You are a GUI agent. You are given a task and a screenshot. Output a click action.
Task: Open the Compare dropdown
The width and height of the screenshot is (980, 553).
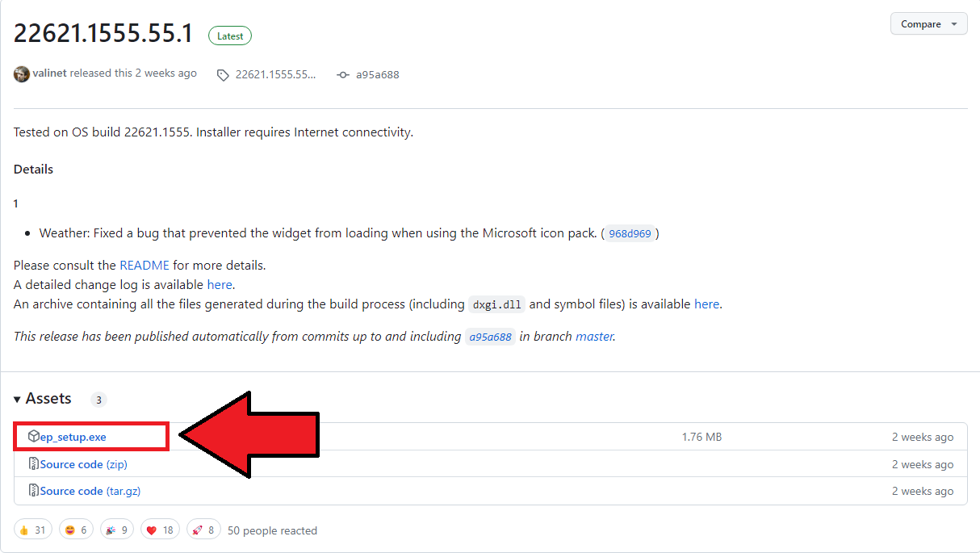point(928,24)
